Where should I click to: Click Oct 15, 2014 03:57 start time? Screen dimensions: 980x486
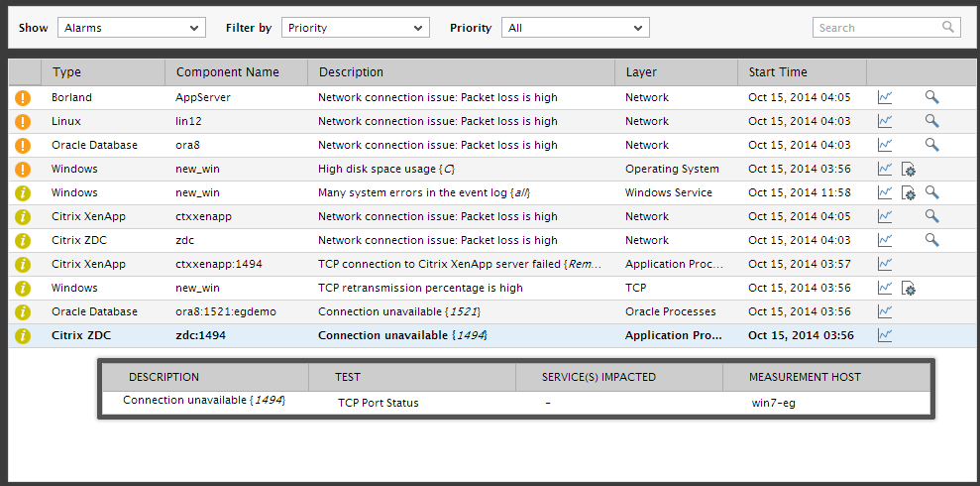tap(800, 264)
